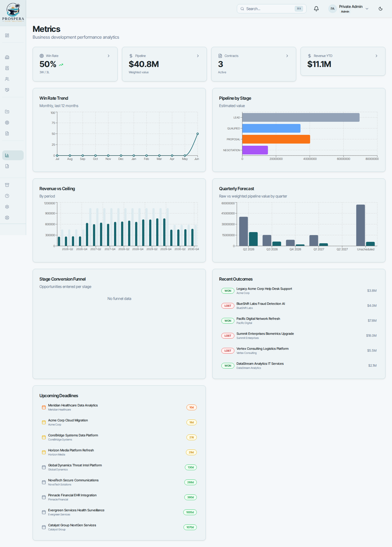Open the handshake partners icon in sidebar
The image size is (392, 547).
coord(7,90)
